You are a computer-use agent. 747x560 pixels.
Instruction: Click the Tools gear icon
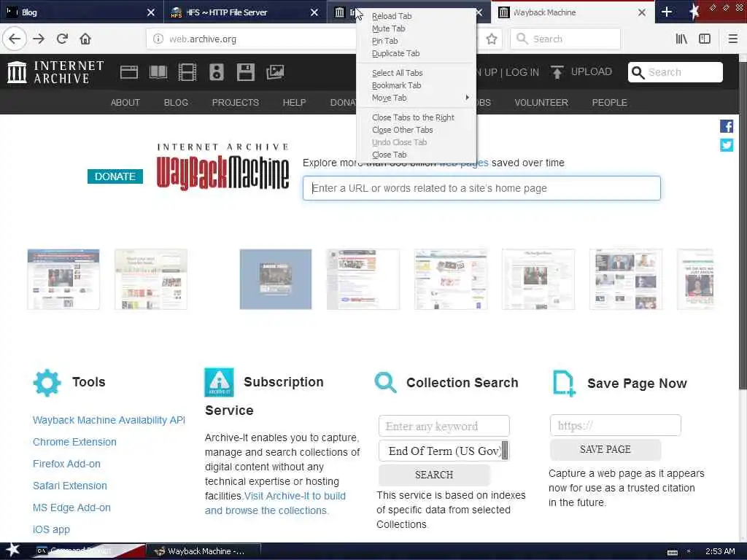(x=47, y=382)
